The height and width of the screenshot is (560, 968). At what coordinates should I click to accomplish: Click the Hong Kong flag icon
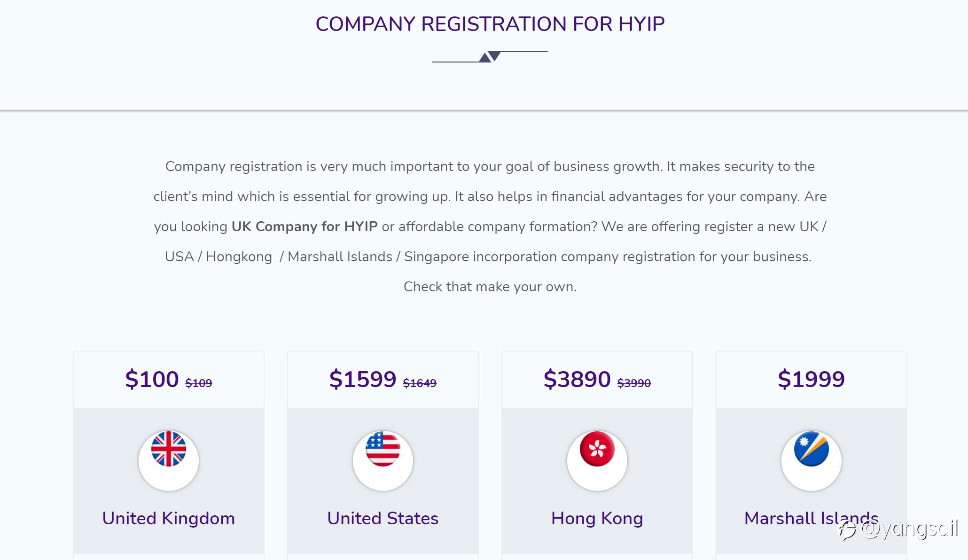(597, 449)
